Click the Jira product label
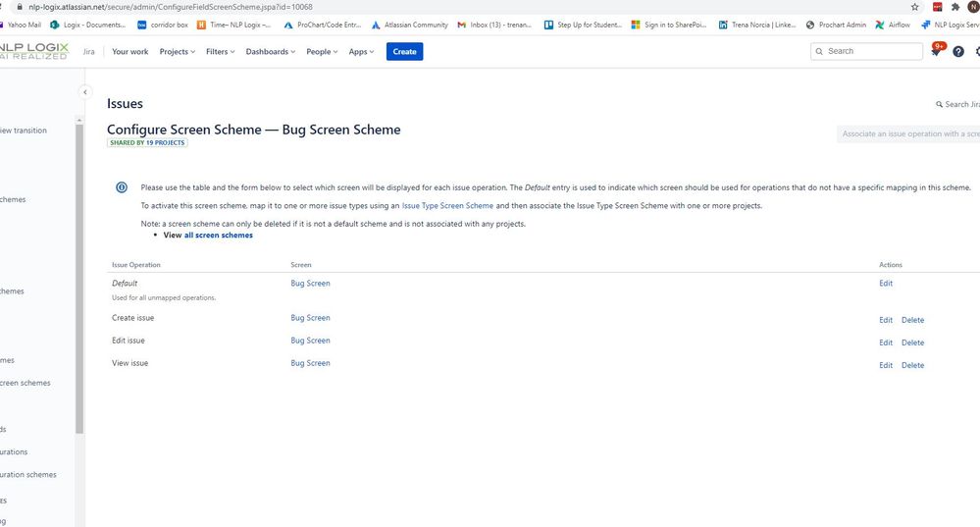This screenshot has height=527, width=980. pyautogui.click(x=88, y=52)
